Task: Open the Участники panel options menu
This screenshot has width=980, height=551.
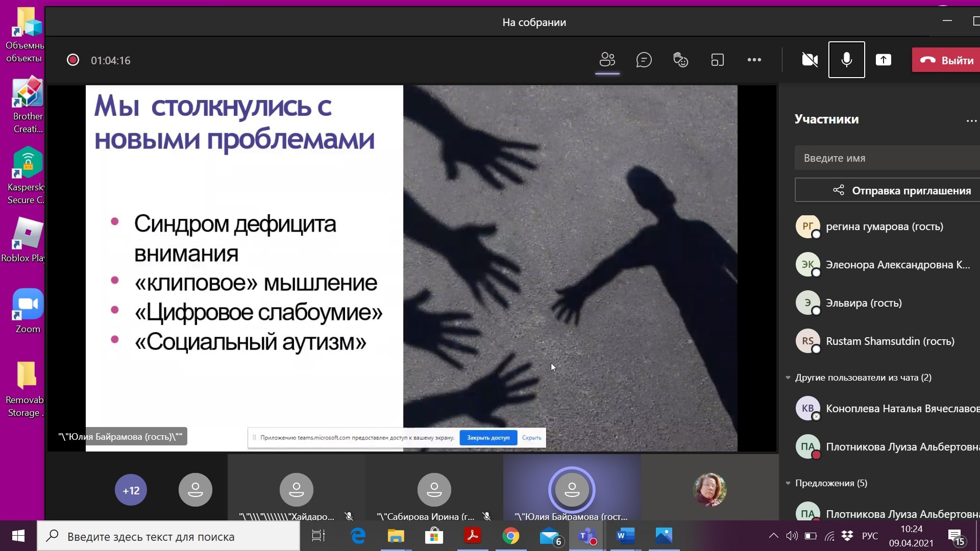Action: [972, 120]
